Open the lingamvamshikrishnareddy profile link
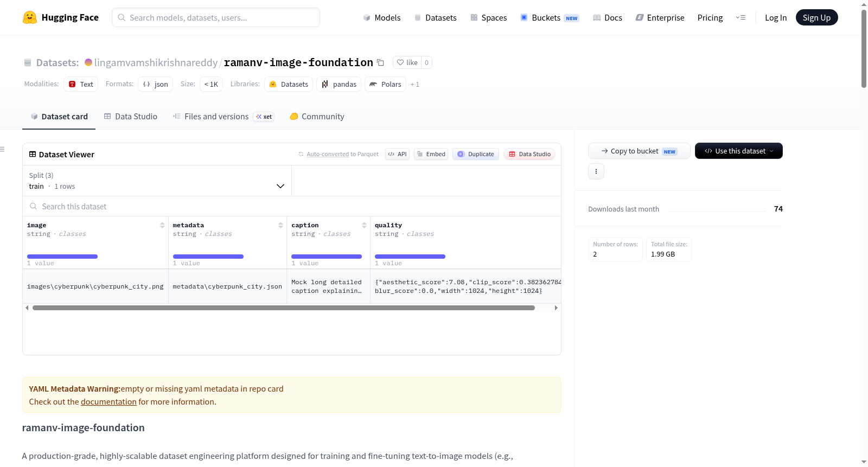Viewport: 868px width, 467px height. coord(156,63)
